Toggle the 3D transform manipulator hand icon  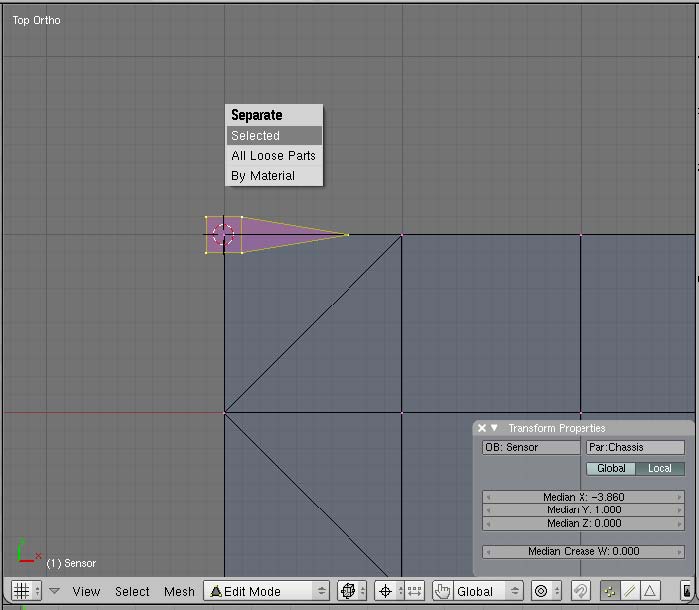point(442,591)
